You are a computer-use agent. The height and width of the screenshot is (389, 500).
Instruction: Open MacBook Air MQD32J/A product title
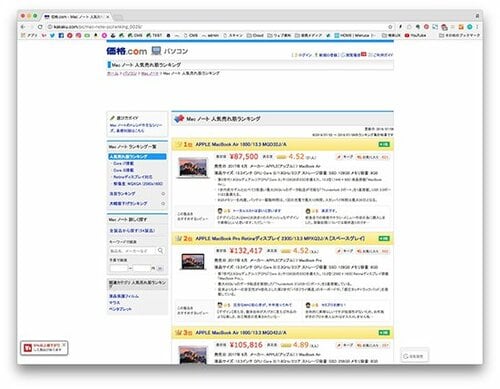click(x=241, y=144)
